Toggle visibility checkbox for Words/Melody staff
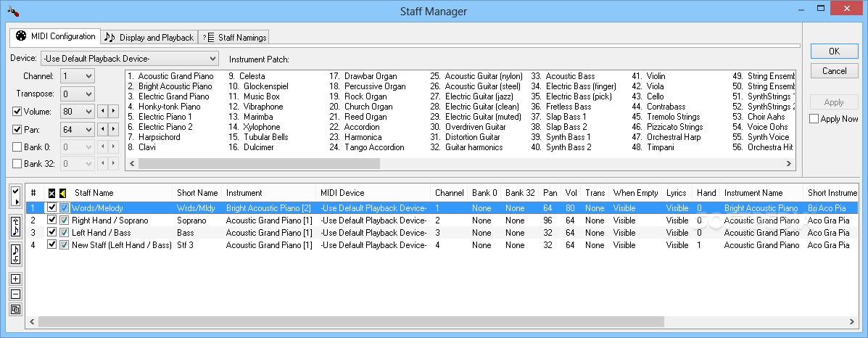 pyautogui.click(x=52, y=208)
